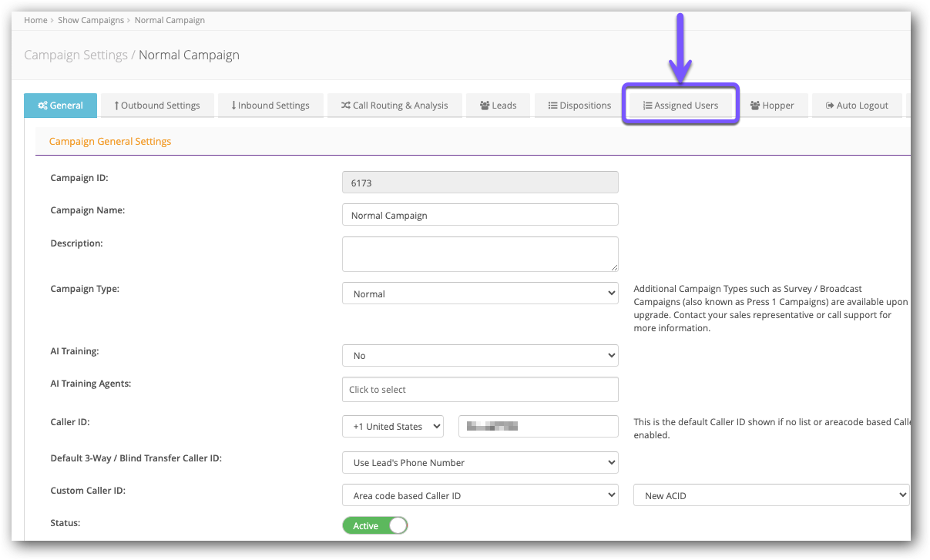Image resolution: width=930 pixels, height=560 pixels.
Task: Toggle the Active status switch
Action: 375,526
